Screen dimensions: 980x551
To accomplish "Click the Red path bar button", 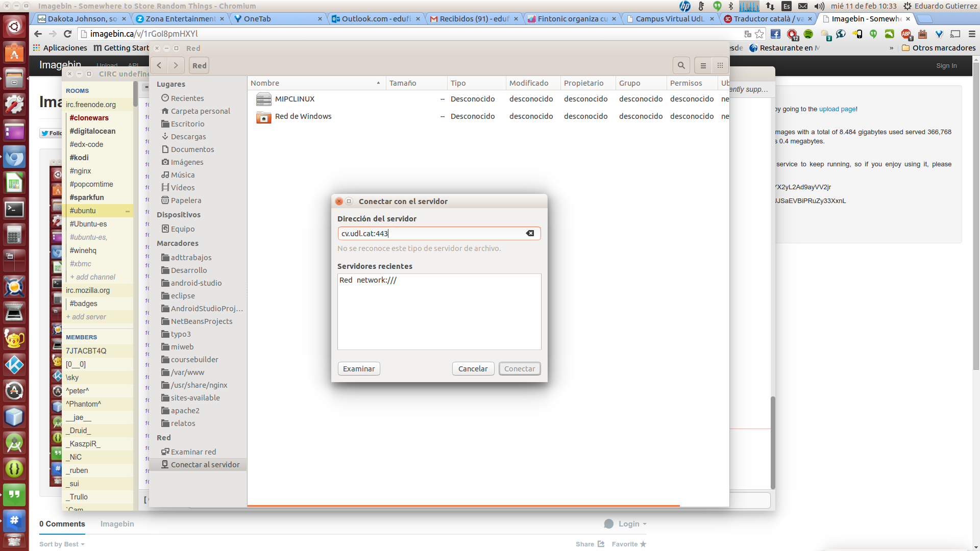I will coord(199,65).
